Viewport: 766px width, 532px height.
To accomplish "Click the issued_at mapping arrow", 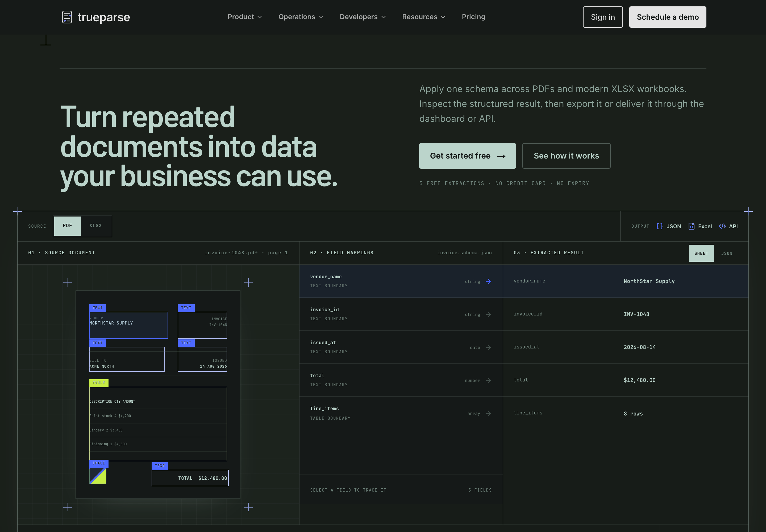I will pos(488,347).
